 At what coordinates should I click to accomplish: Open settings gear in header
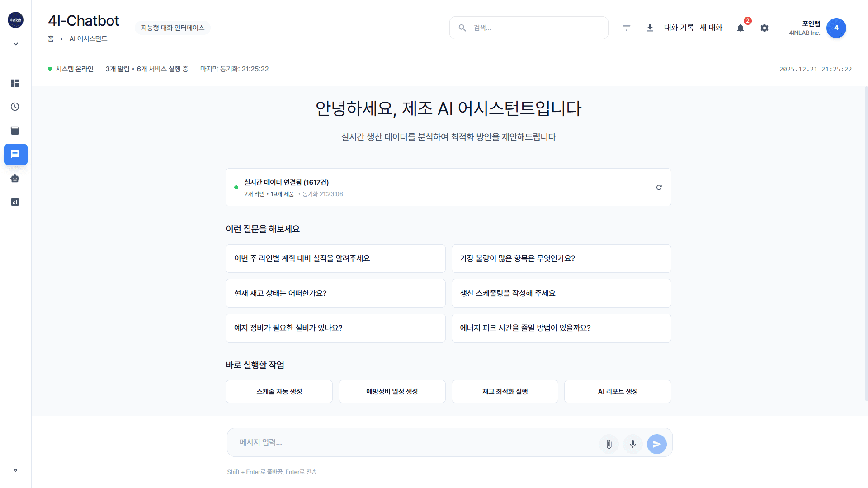pyautogui.click(x=764, y=28)
